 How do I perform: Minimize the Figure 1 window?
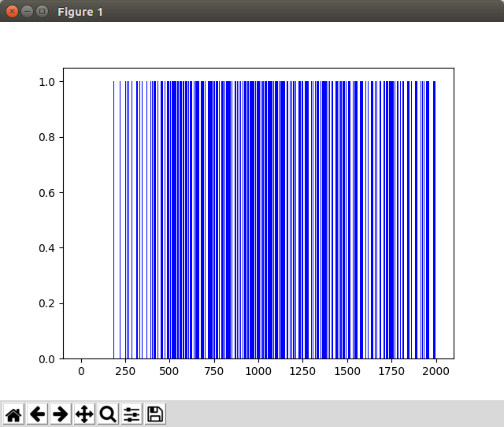click(x=28, y=12)
